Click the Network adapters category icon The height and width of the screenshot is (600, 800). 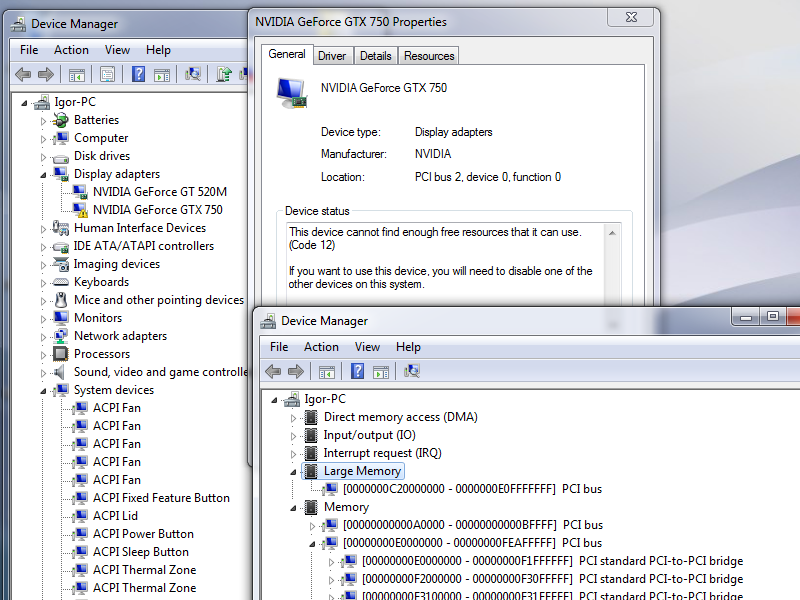[61, 336]
